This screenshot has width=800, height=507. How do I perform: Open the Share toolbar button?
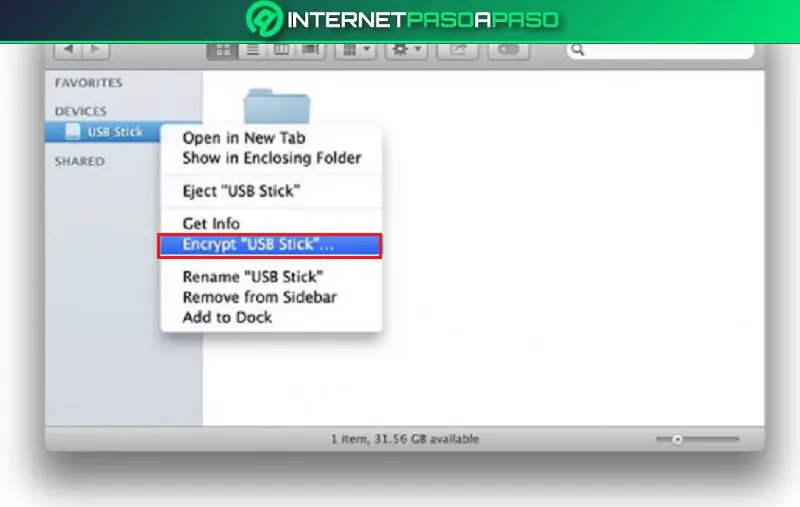458,50
